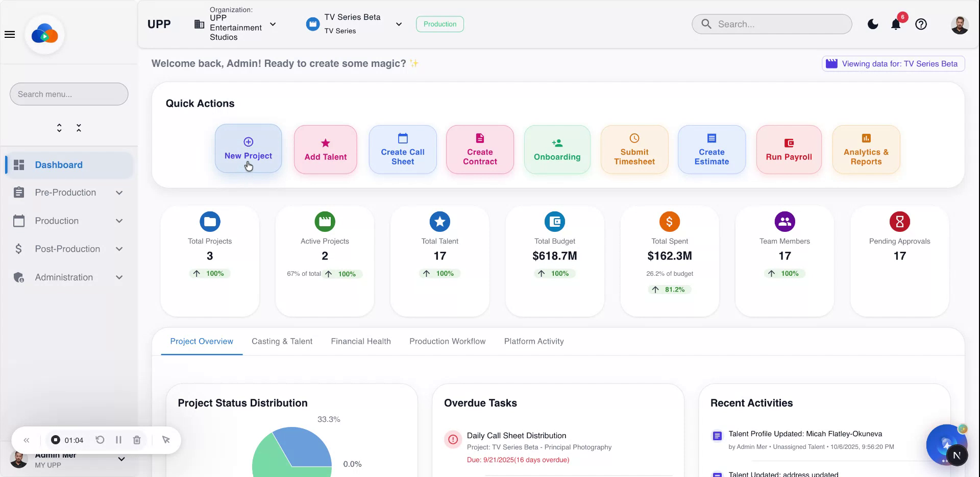Select the Financial Health tab

(360, 341)
